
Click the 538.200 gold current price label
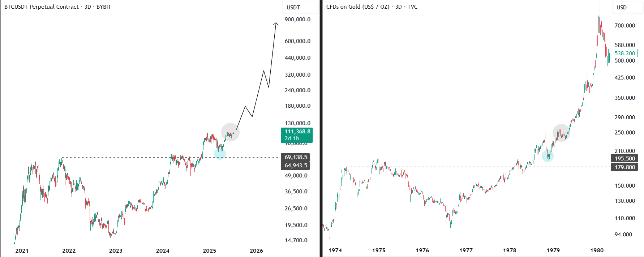[625, 53]
